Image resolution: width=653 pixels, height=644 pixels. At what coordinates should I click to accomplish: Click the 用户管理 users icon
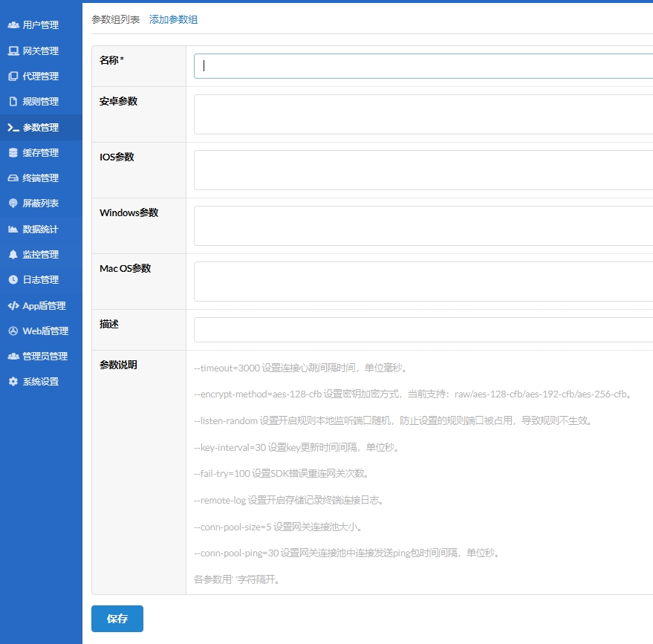point(13,25)
